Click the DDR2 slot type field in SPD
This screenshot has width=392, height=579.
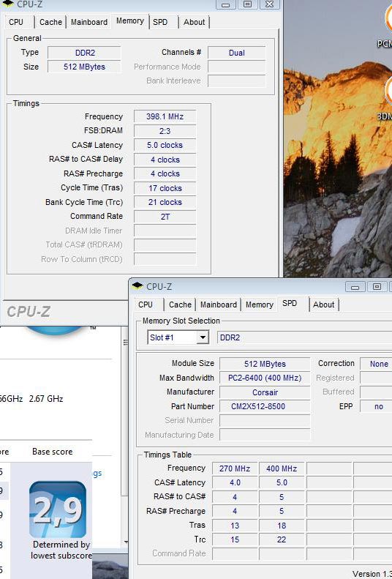click(304, 337)
